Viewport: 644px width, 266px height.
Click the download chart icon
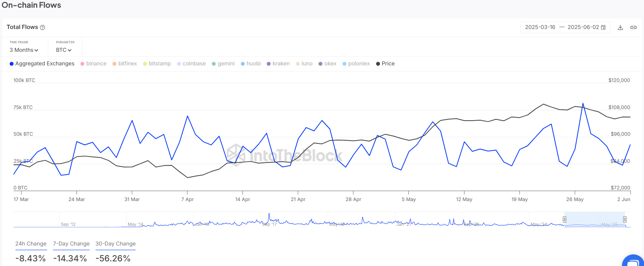pyautogui.click(x=620, y=27)
